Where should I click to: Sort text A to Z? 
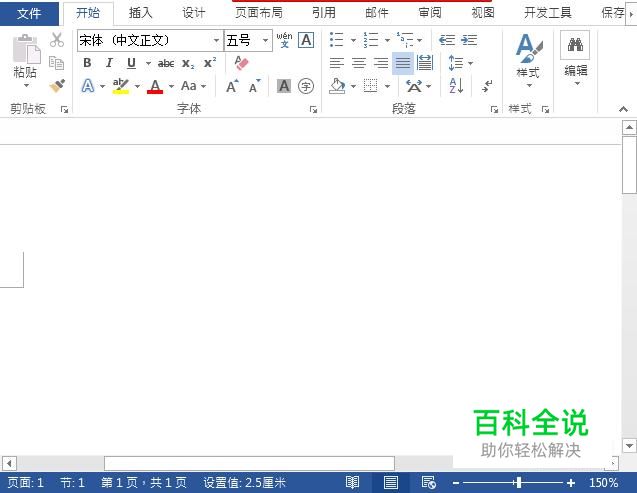click(457, 86)
